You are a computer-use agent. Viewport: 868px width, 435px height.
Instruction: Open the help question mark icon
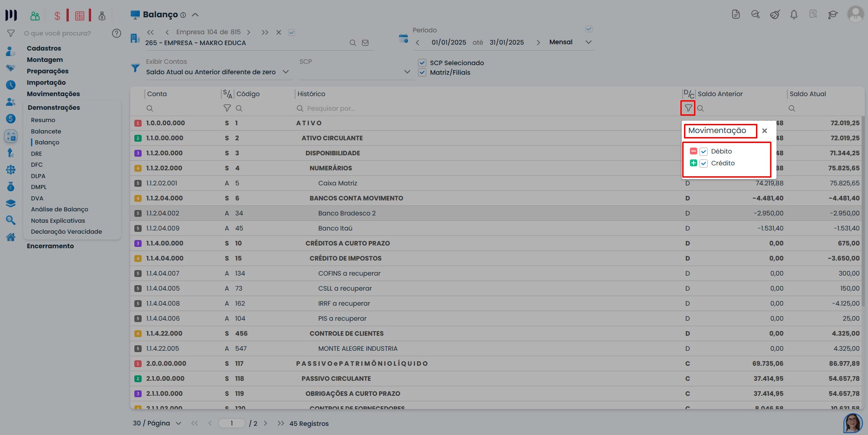(x=117, y=33)
